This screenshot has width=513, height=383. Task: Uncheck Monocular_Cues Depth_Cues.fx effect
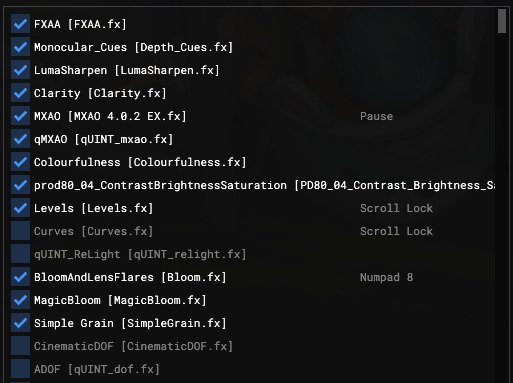[20, 47]
